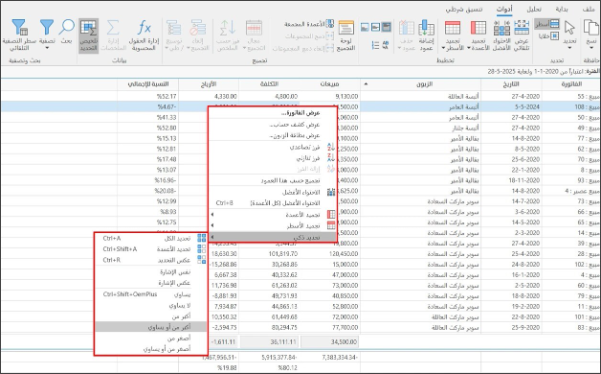Select أكبر من أو يساوي submenu entry
Image resolution: width=601 pixels, height=374 pixels.
click(151, 327)
